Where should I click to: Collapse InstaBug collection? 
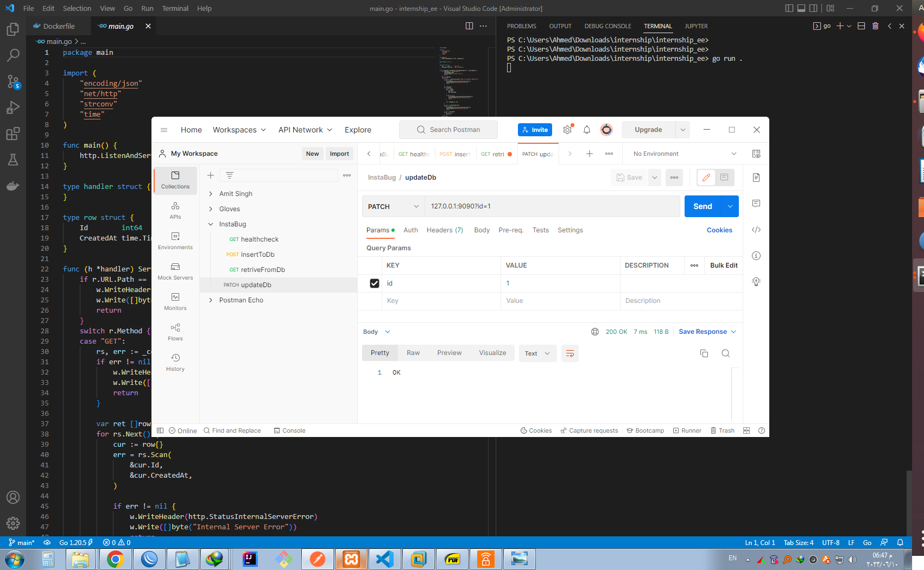pos(211,224)
